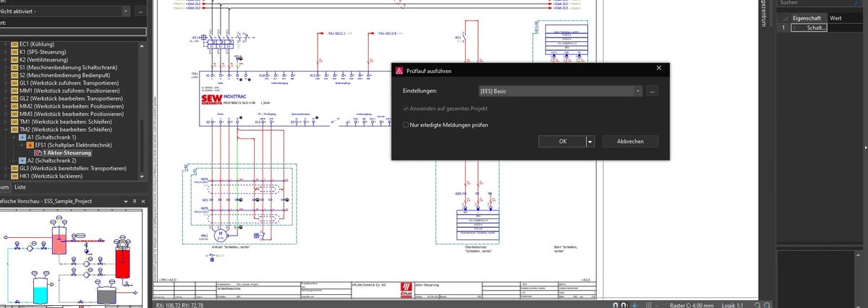Enable 'Nur erledigte Meldungen prüfen' checkbox
This screenshot has width=868, height=308.
tap(407, 125)
